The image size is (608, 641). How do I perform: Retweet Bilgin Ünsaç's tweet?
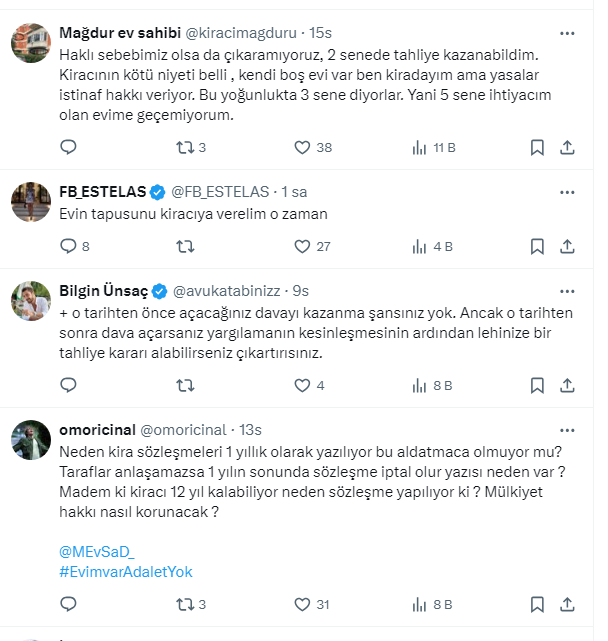click(185, 385)
